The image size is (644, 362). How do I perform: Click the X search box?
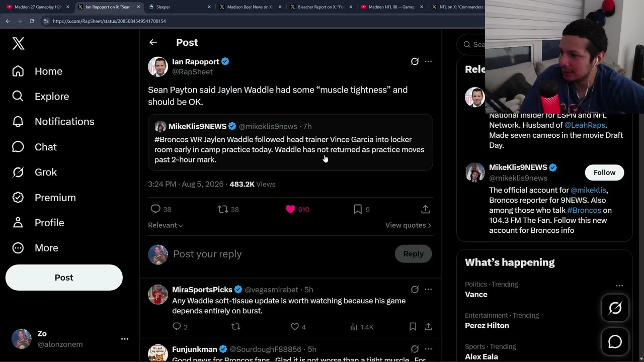coord(471,44)
